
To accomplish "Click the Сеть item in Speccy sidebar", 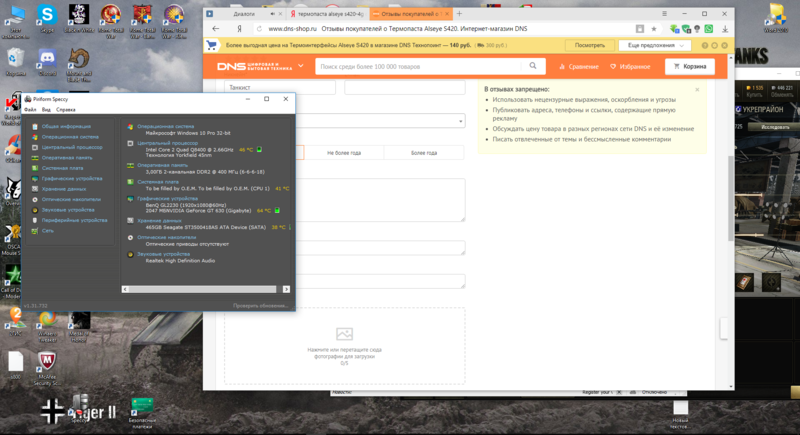I will coord(47,231).
